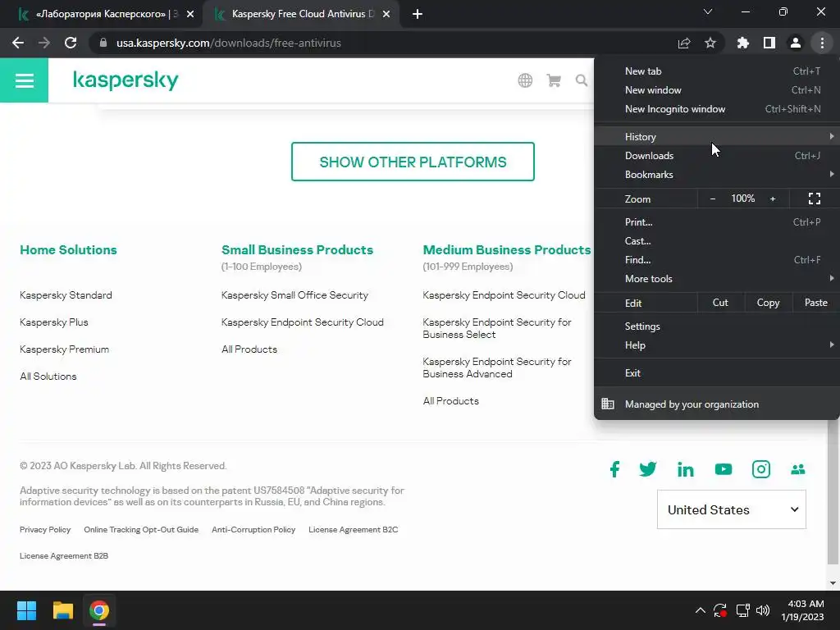This screenshot has width=840, height=630.
Task: Open the Extensions puzzle icon
Action: (x=742, y=43)
